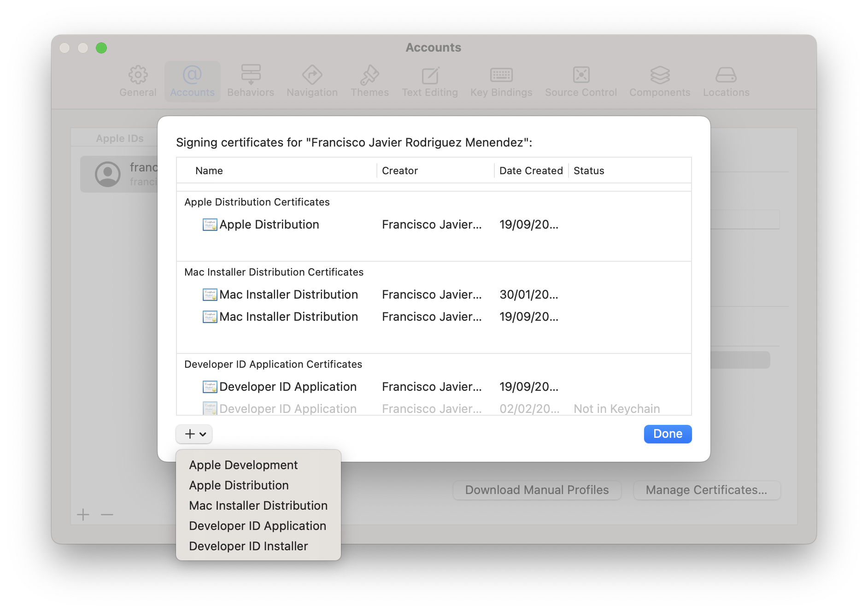The height and width of the screenshot is (612, 868).
Task: Open Text Editing preferences pane
Action: 430,81
